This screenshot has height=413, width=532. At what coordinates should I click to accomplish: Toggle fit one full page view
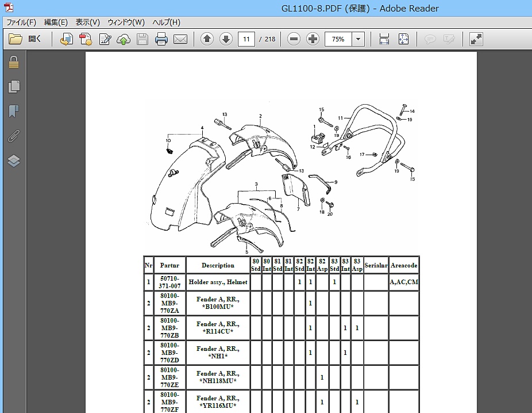(x=403, y=39)
